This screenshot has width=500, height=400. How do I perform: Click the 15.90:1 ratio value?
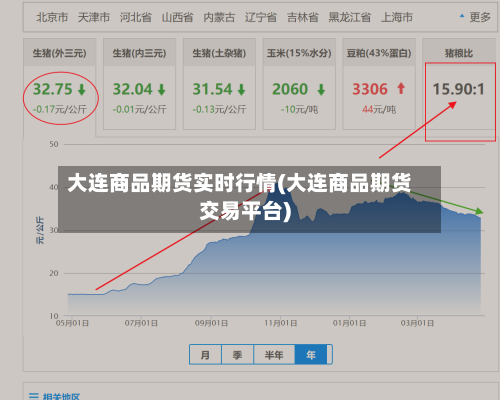click(x=459, y=89)
